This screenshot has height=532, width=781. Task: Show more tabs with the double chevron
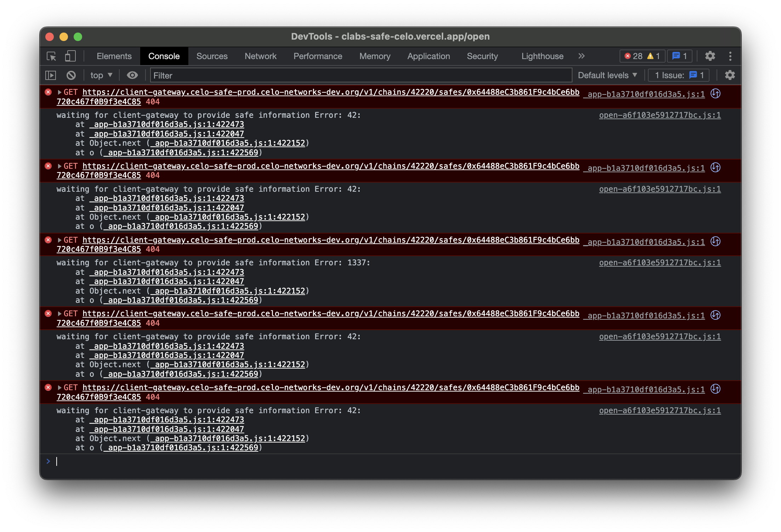581,56
